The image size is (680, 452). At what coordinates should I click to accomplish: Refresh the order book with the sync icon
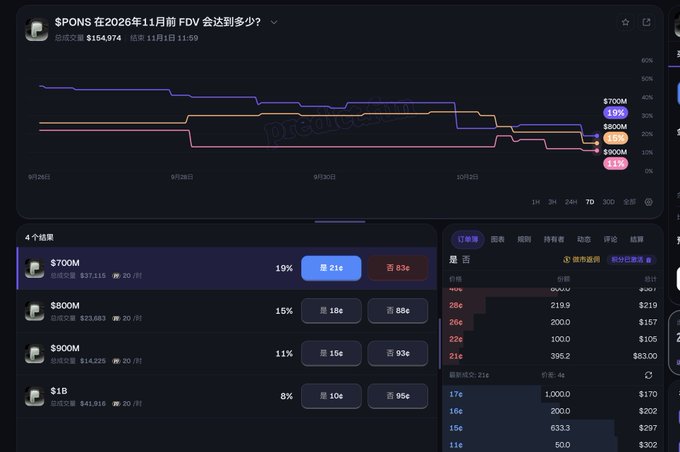[648, 375]
